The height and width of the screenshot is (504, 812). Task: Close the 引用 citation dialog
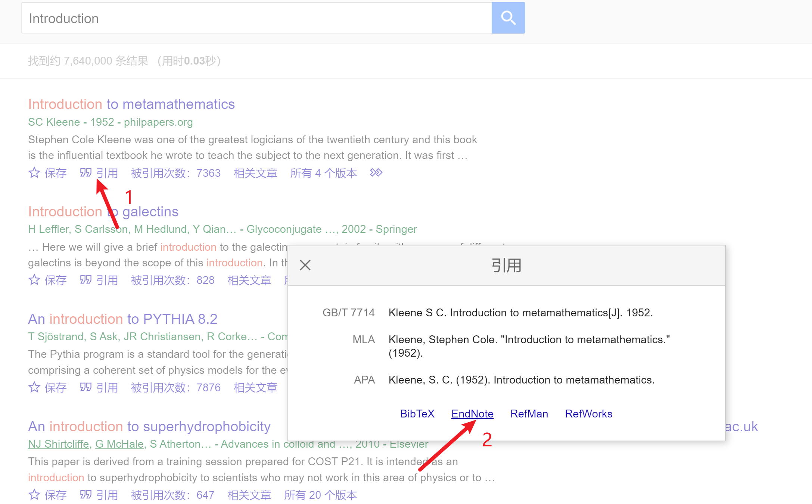(x=305, y=265)
